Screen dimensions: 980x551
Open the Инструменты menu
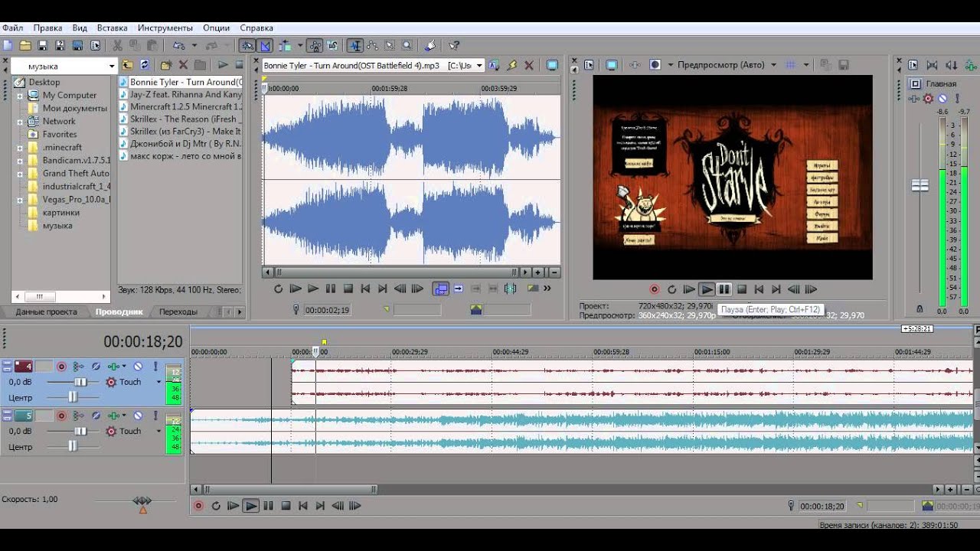[x=165, y=28]
